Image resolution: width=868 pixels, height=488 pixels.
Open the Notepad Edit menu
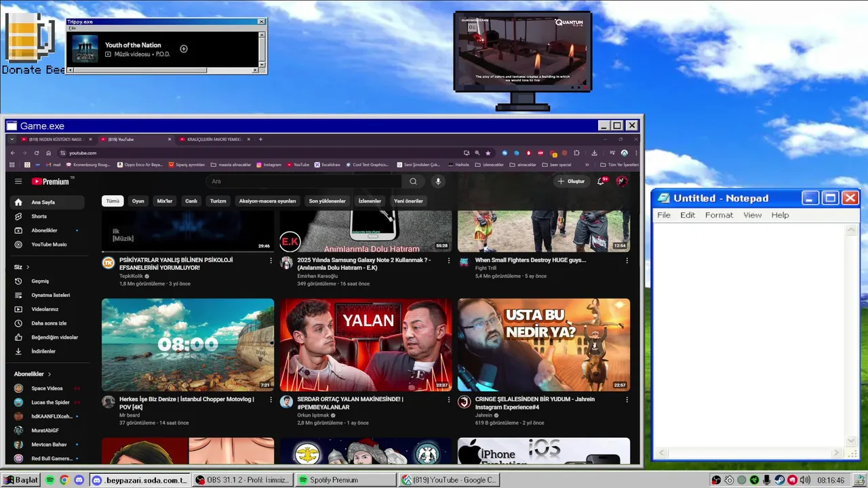(688, 215)
